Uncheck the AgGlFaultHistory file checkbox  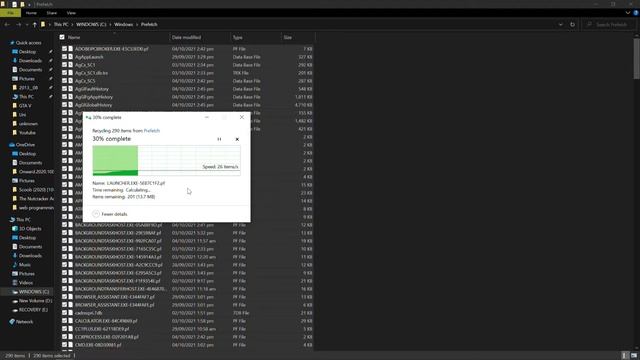[64, 89]
